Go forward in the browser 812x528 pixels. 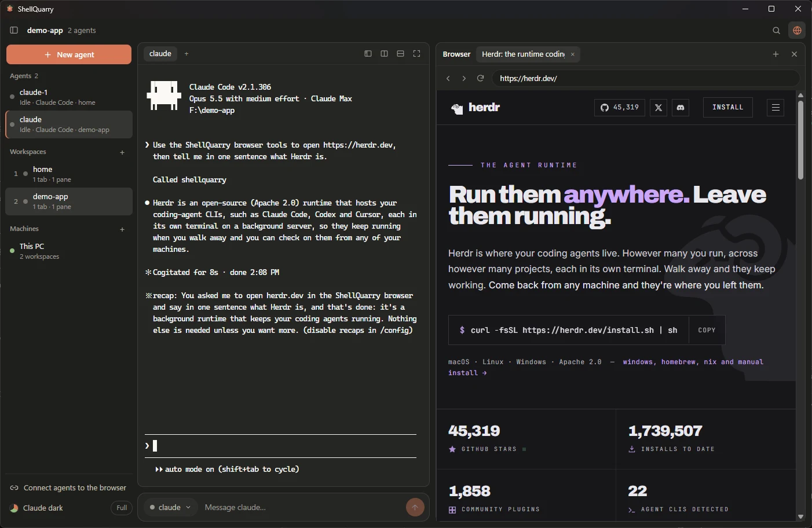pos(464,78)
